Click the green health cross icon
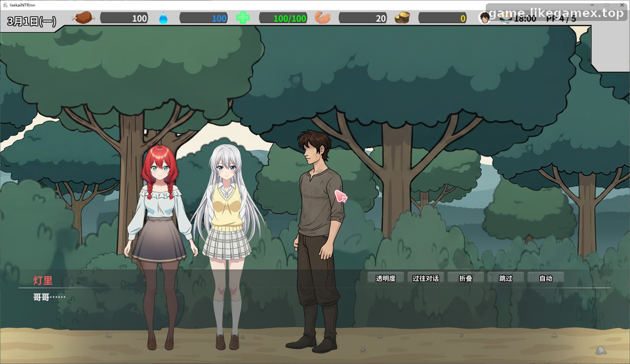 (243, 18)
